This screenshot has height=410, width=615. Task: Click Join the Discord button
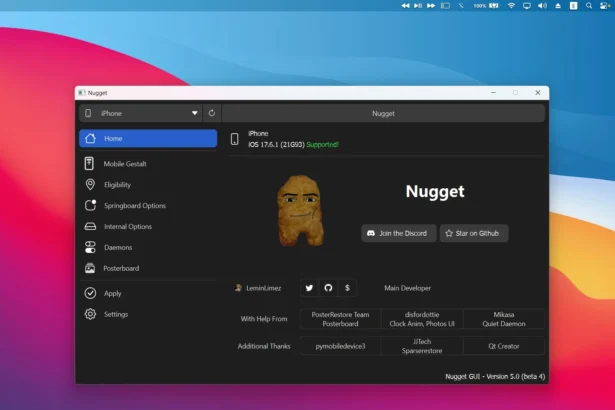(x=398, y=233)
